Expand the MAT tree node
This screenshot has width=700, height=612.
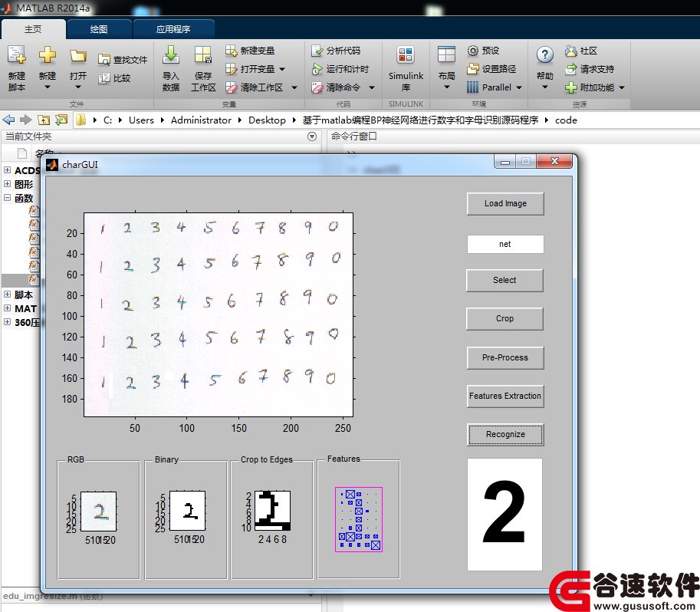pyautogui.click(x=7, y=308)
